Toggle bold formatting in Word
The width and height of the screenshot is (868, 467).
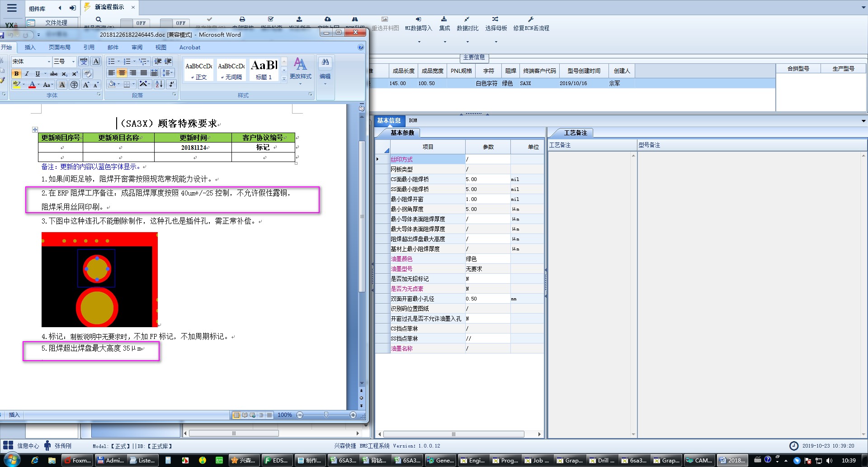[17, 74]
